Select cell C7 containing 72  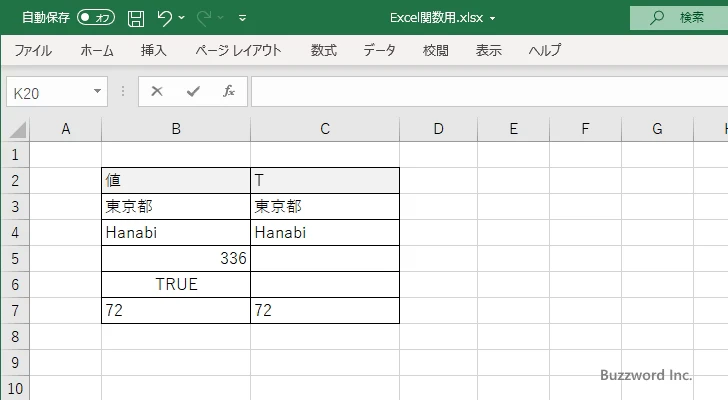click(x=325, y=310)
